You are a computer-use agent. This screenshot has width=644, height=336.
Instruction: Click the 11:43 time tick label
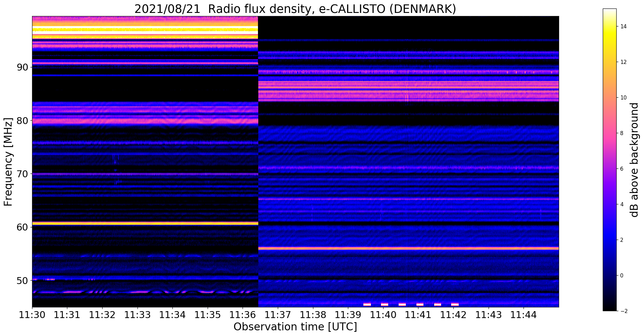pyautogui.click(x=489, y=315)
